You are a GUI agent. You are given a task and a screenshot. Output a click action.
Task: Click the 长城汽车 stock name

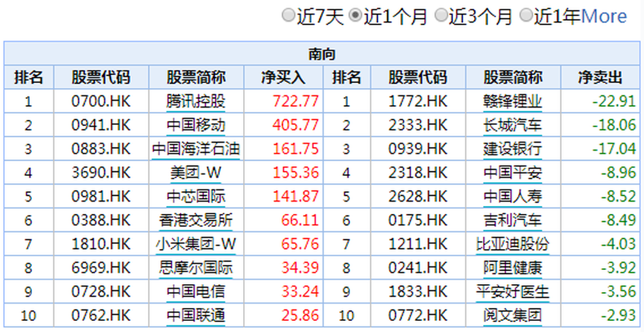pyautogui.click(x=513, y=125)
